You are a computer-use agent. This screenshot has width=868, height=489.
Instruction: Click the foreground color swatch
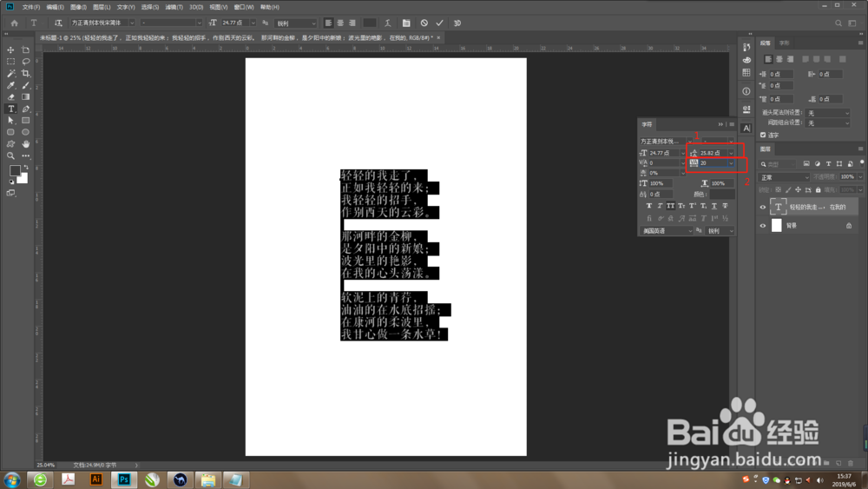point(15,170)
